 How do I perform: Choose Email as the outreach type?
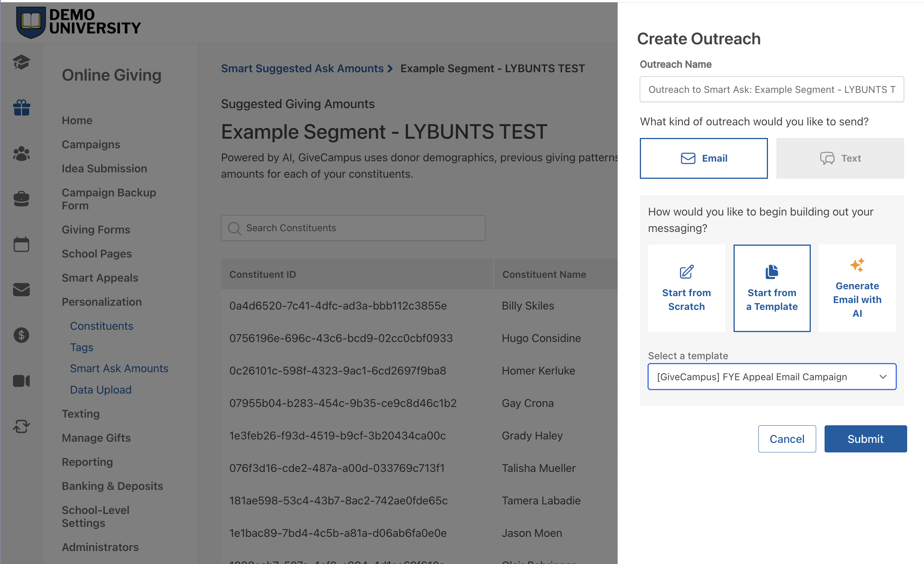tap(704, 158)
